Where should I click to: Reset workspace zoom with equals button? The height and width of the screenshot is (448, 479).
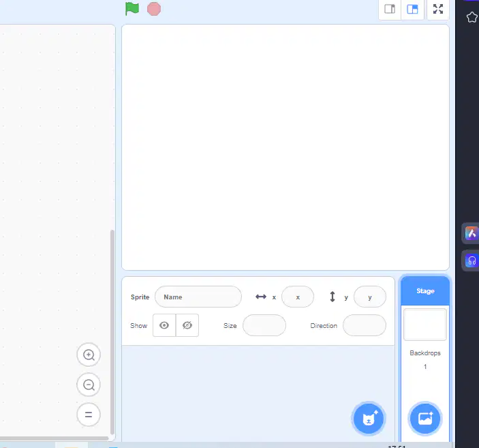pyautogui.click(x=89, y=415)
